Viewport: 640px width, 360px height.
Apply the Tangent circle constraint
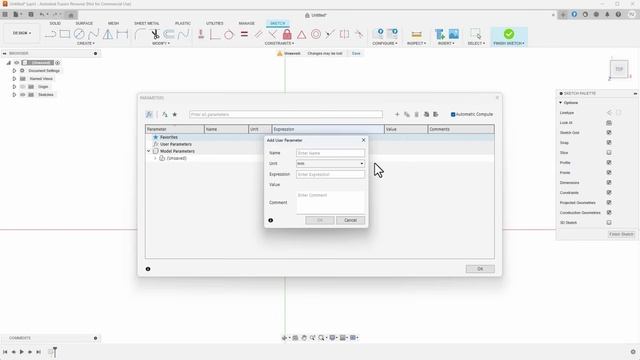229,34
